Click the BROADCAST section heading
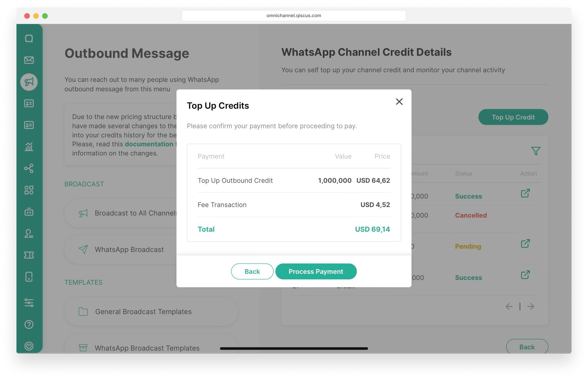Image resolution: width=588 pixels, height=379 pixels. pos(84,184)
